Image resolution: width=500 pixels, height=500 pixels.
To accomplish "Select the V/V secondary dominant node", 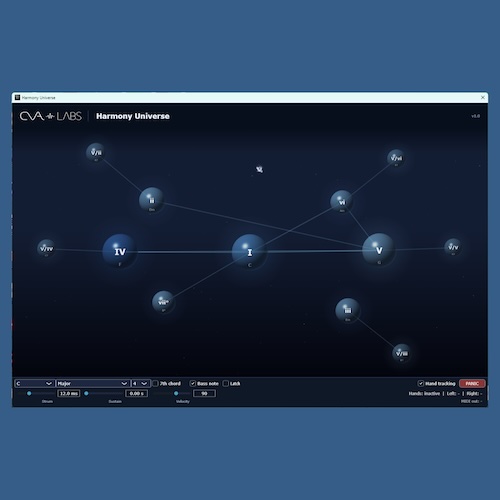I will click(453, 247).
